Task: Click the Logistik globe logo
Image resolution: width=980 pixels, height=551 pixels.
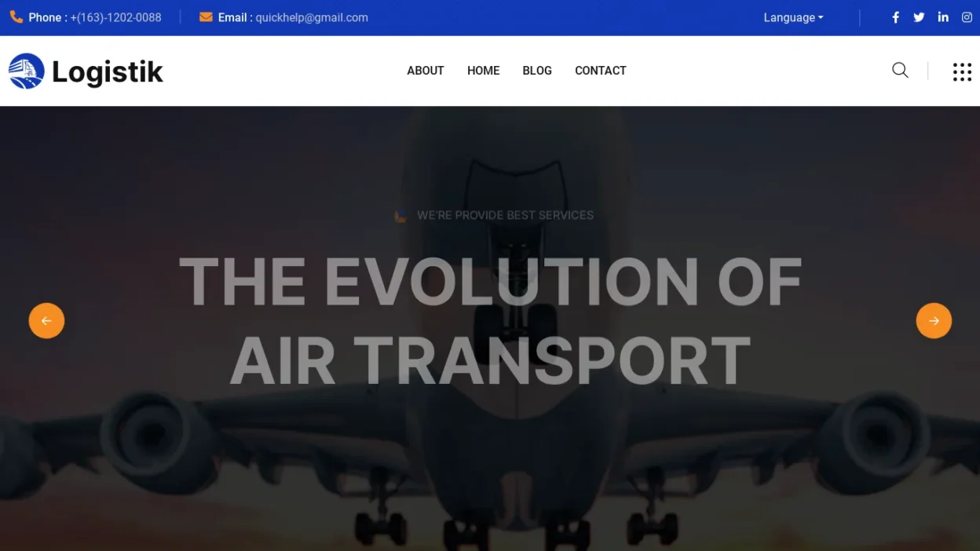Action: pos(27,71)
